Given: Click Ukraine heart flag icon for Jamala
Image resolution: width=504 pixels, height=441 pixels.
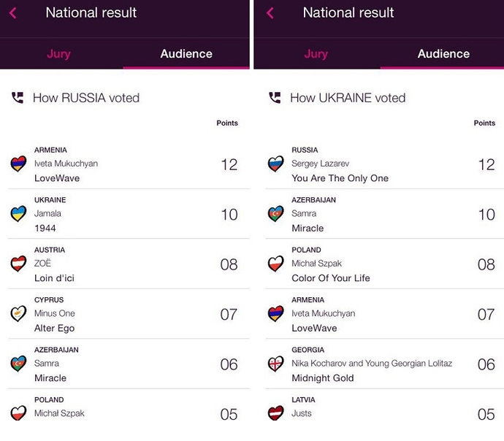Looking at the screenshot, I should coord(18,214).
